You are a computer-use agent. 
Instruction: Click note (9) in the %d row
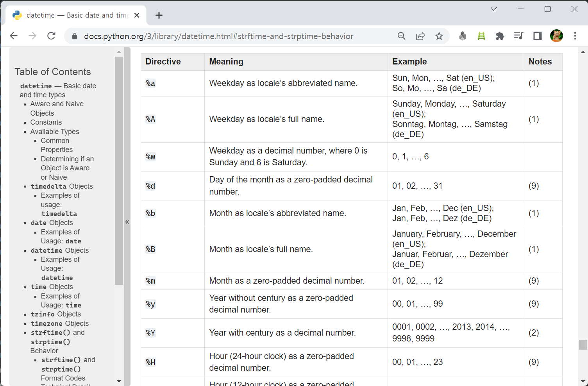pyautogui.click(x=534, y=186)
